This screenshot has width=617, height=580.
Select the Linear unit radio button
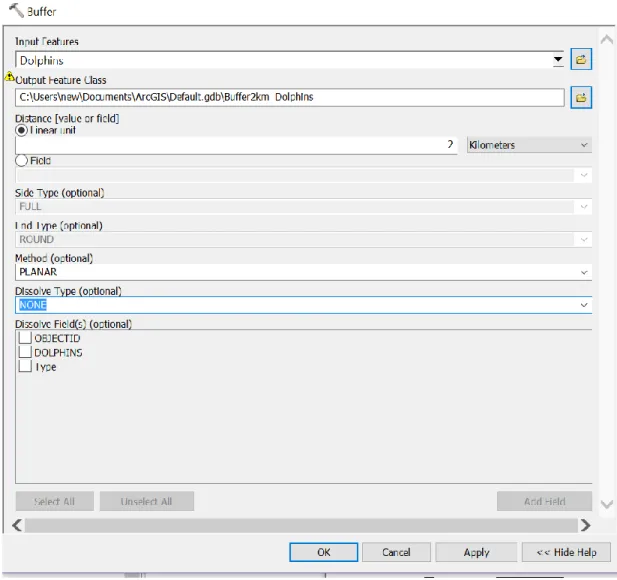(21, 130)
